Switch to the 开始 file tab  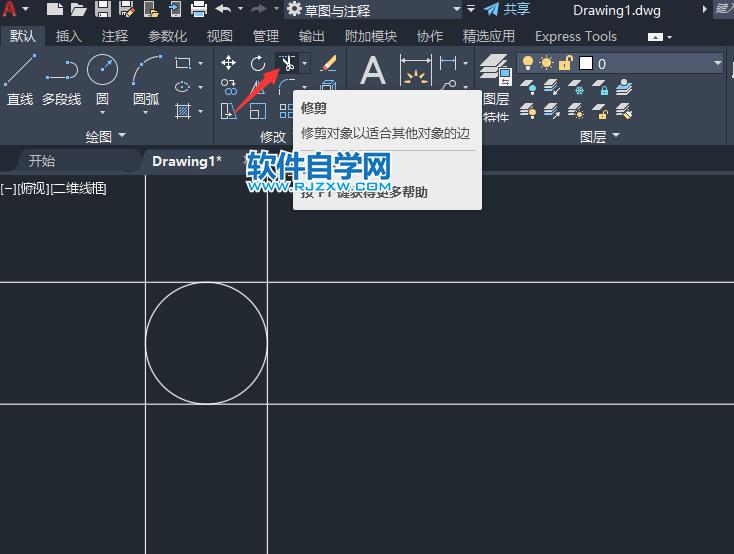pyautogui.click(x=42, y=161)
